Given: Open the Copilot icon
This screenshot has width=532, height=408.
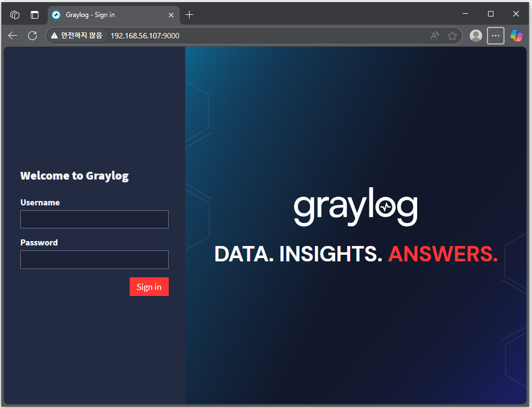Looking at the screenshot, I should click(517, 36).
